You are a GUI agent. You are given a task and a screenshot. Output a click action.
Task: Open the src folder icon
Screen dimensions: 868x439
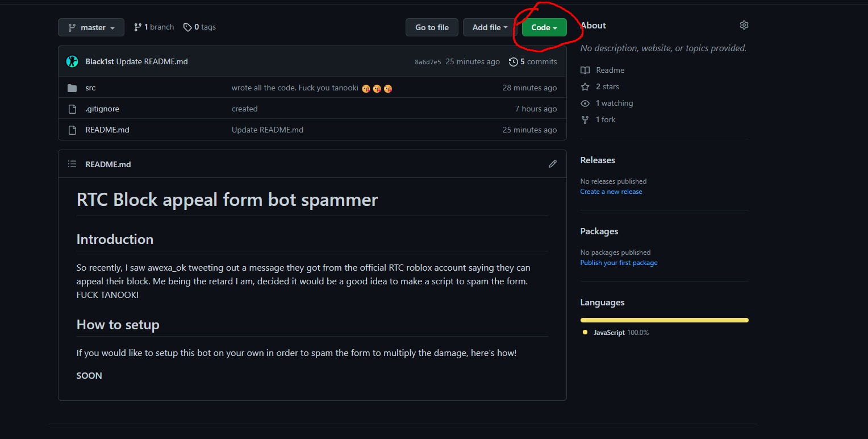(72, 88)
